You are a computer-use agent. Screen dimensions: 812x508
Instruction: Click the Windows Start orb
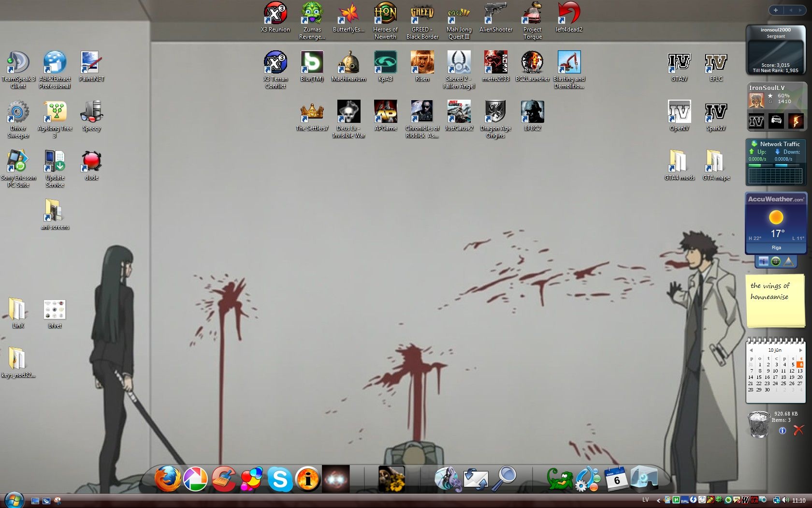14,499
